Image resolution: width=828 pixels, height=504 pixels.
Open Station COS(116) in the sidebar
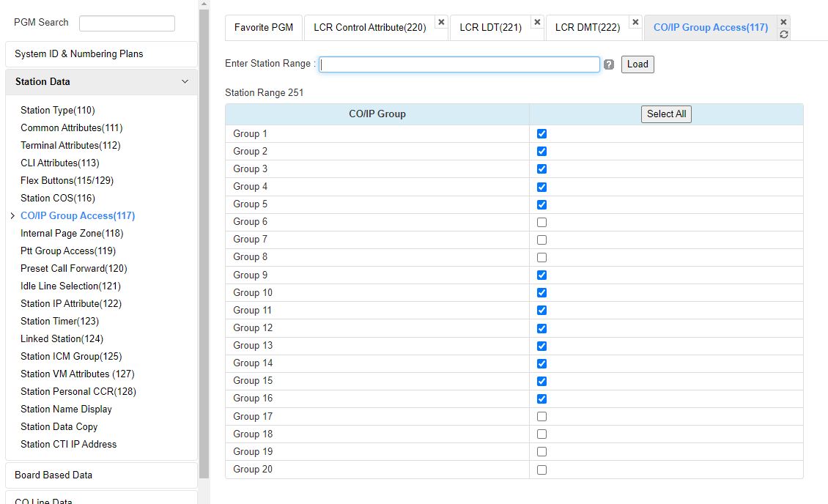(x=58, y=198)
